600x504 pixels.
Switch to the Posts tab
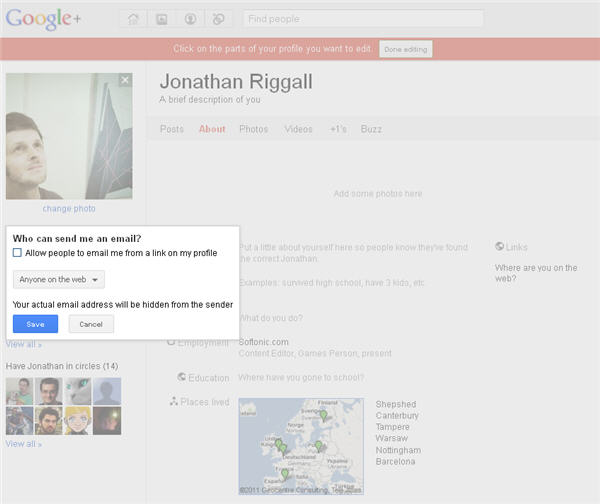tap(172, 129)
